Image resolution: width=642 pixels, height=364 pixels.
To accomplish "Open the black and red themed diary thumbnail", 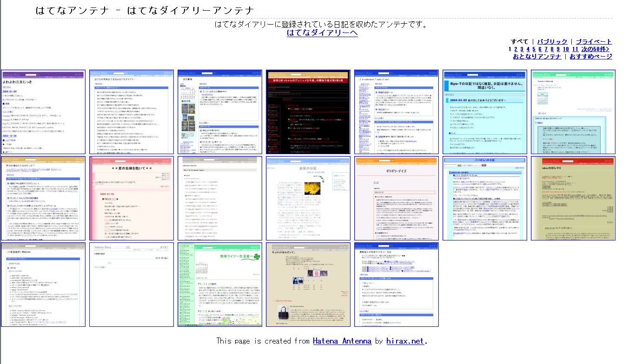I will tap(308, 112).
